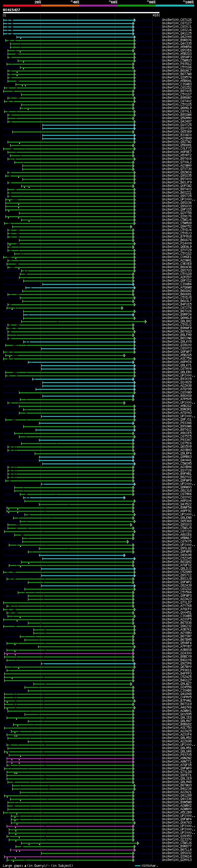Select the UniRef100_C6T0L1 label
The width and height of the screenshot is (197, 868).
177,111
